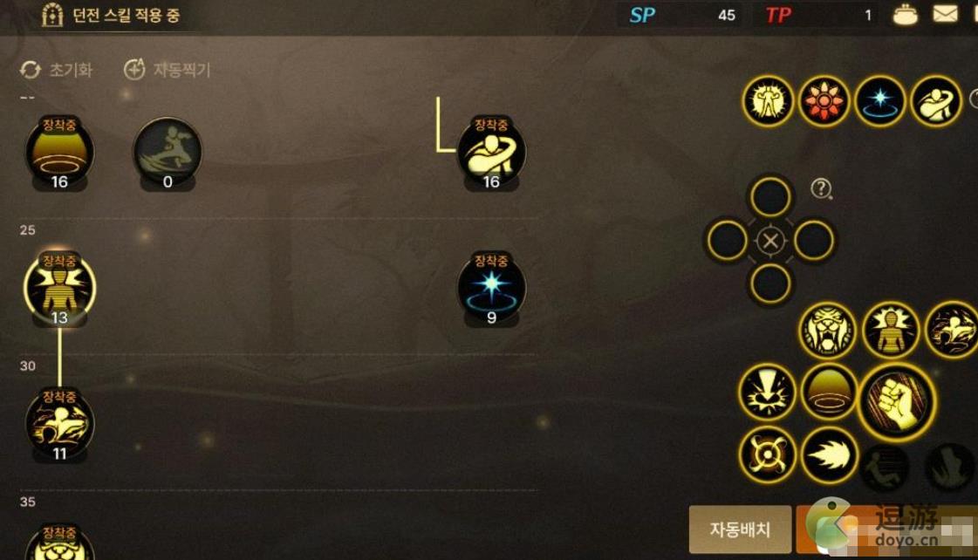This screenshot has height=560, width=978.
Task: Open the coin pouch icon
Action: (905, 14)
